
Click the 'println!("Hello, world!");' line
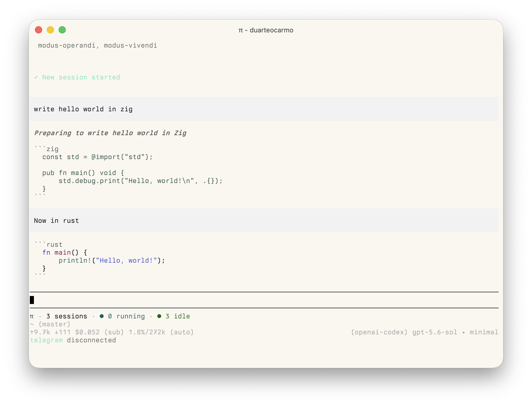112,261
